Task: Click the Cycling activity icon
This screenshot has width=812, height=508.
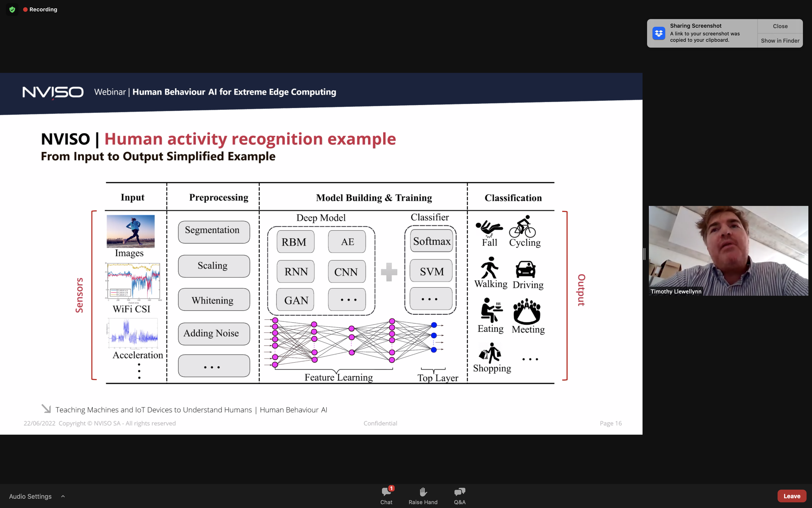Action: [522, 227]
